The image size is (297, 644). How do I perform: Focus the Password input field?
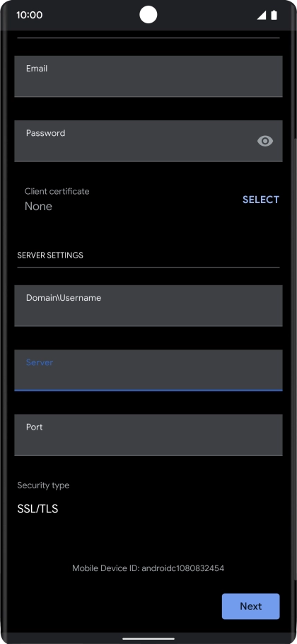click(148, 141)
